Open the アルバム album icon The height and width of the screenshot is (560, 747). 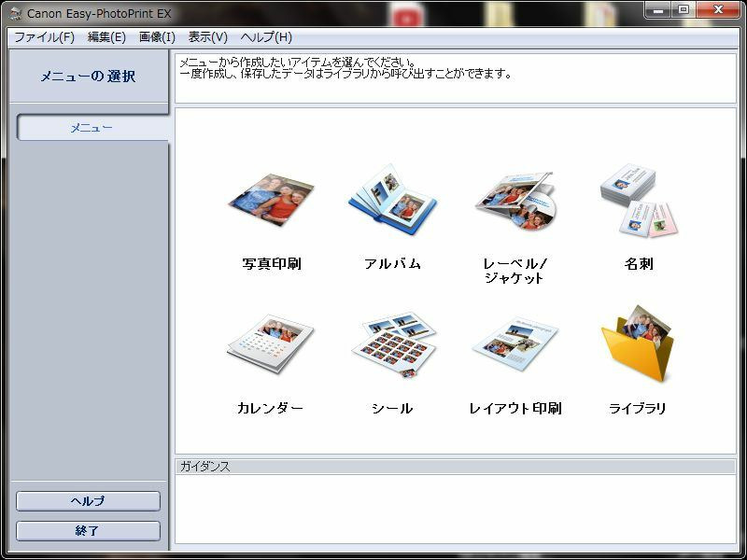(x=392, y=199)
